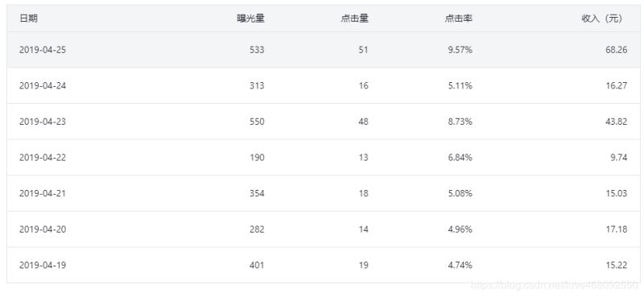Click the click count 18 cell
644x297 pixels.
364,193
